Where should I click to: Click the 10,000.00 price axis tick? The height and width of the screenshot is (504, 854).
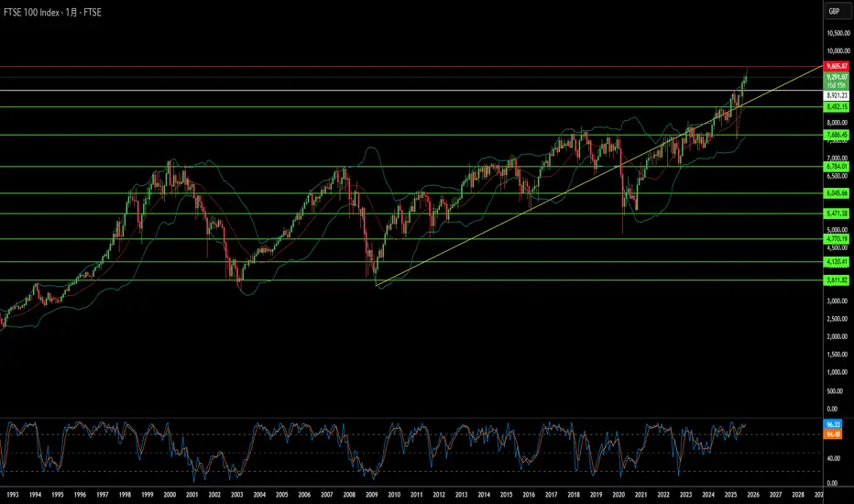pyautogui.click(x=838, y=51)
